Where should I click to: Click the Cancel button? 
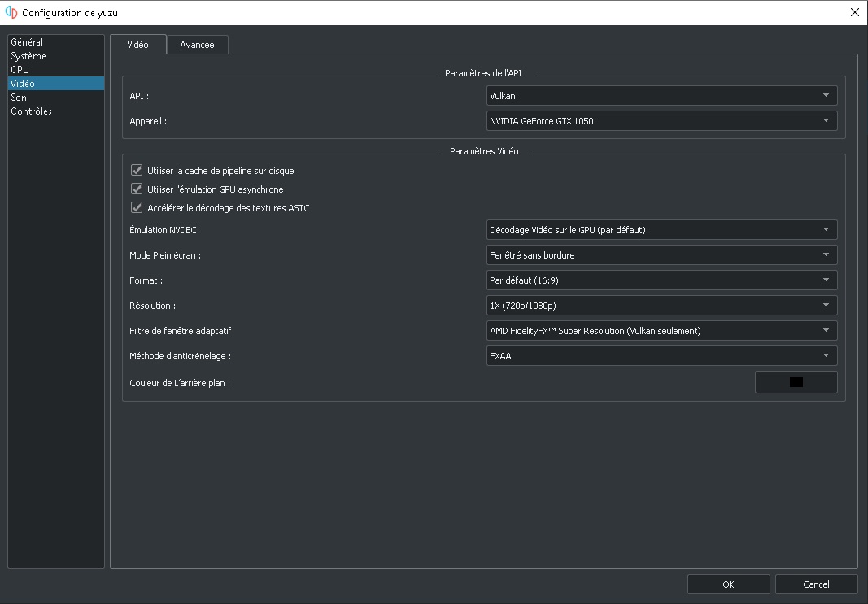pos(816,584)
